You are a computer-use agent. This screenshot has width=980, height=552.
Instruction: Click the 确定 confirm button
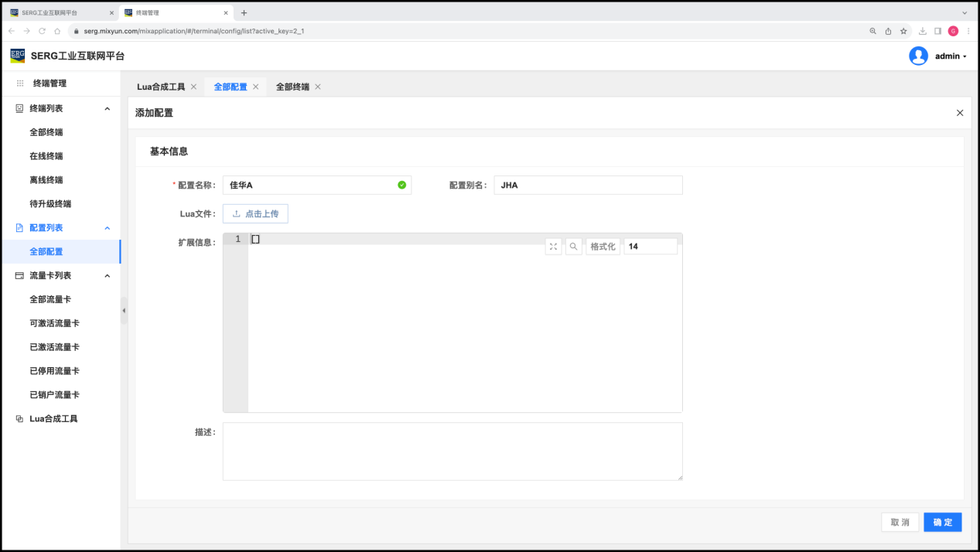click(942, 523)
